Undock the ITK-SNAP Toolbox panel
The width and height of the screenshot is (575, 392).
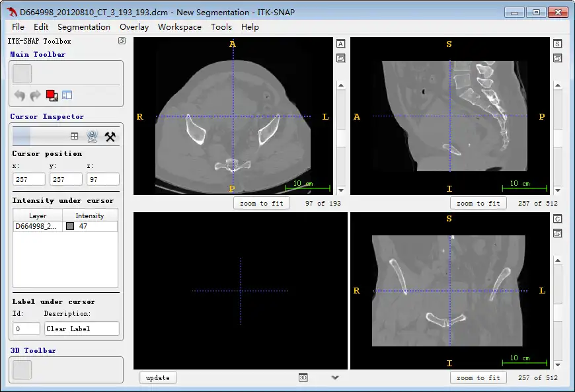(122, 41)
